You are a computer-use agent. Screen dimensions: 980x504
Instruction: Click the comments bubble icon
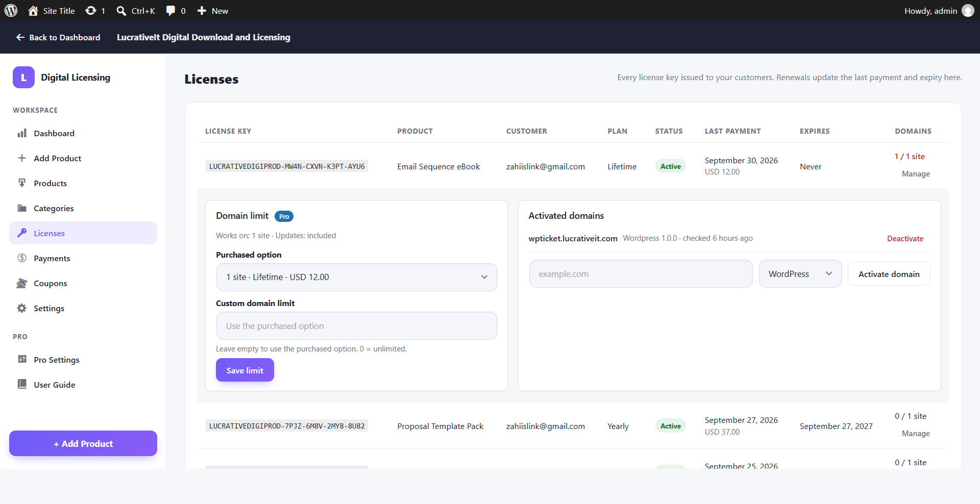pos(170,11)
